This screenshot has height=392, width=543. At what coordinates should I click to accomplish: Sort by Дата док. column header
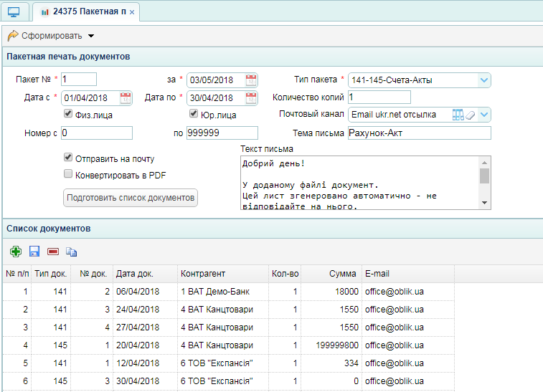click(x=146, y=274)
